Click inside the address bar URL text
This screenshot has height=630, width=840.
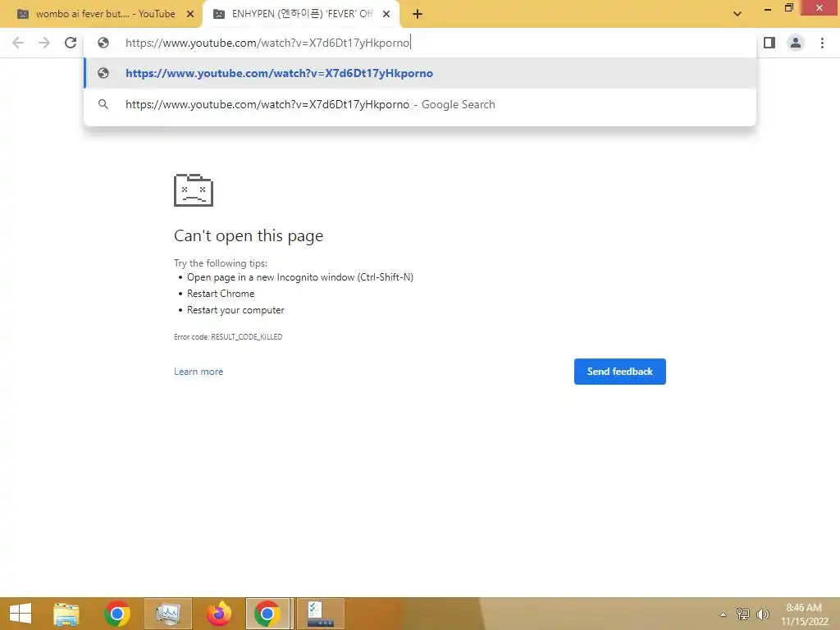(267, 43)
